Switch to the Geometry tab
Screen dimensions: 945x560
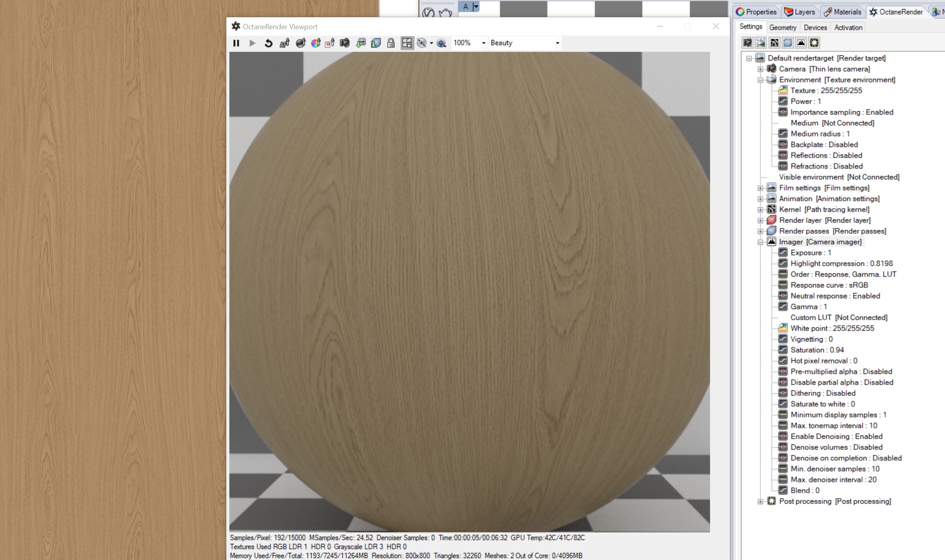point(782,28)
